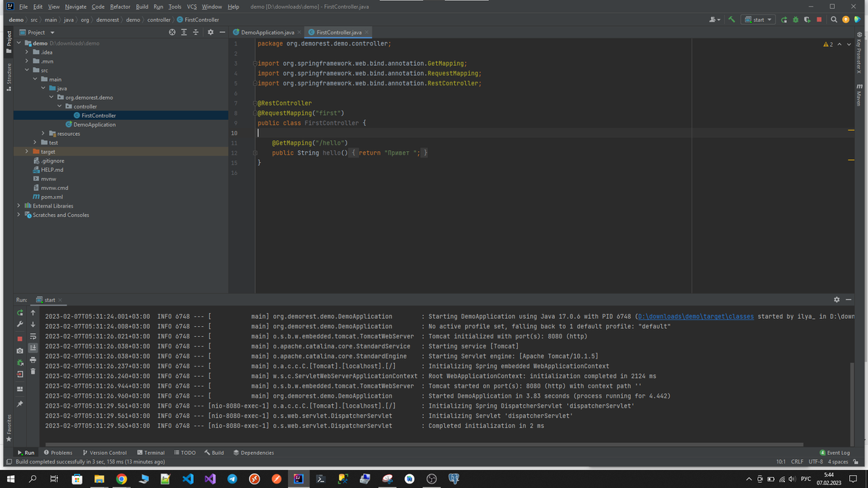This screenshot has height=488, width=868.
Task: Click the '4 spaces' indent setting
Action: point(838,462)
